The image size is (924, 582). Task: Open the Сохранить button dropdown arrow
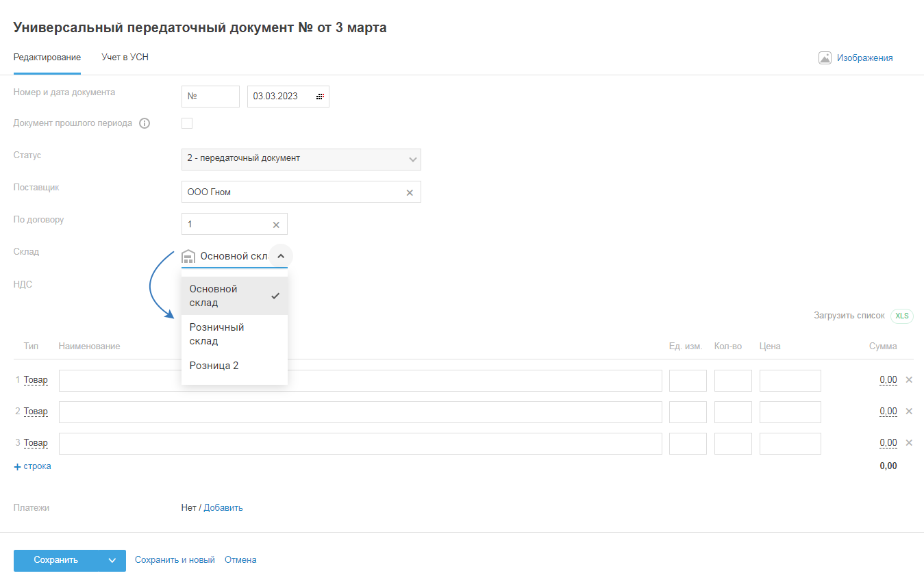click(x=112, y=560)
